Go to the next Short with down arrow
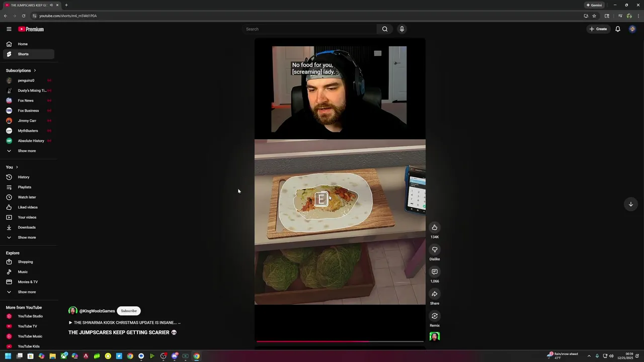Viewport: 644px width, 362px height. (630, 204)
